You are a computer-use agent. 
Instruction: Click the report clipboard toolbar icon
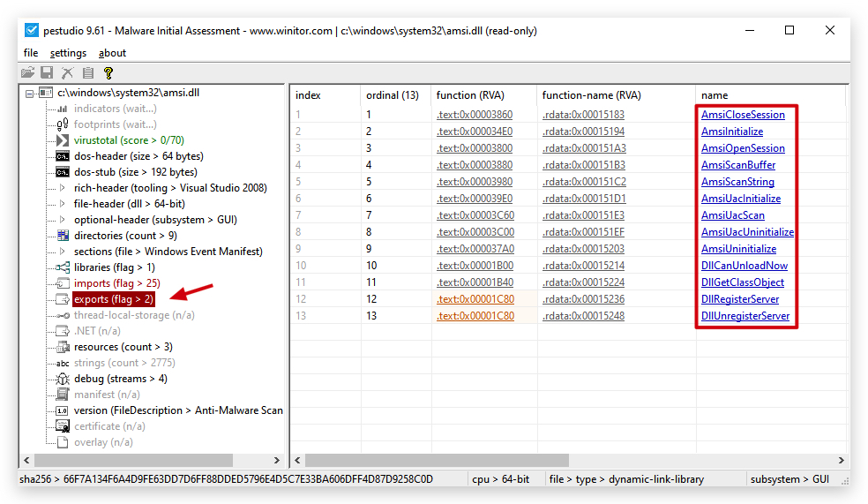88,72
